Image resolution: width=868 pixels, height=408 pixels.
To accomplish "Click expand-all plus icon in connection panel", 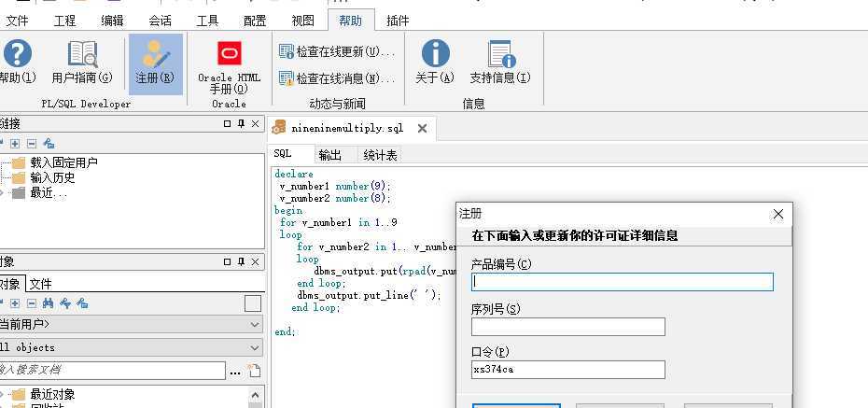I will (15, 144).
